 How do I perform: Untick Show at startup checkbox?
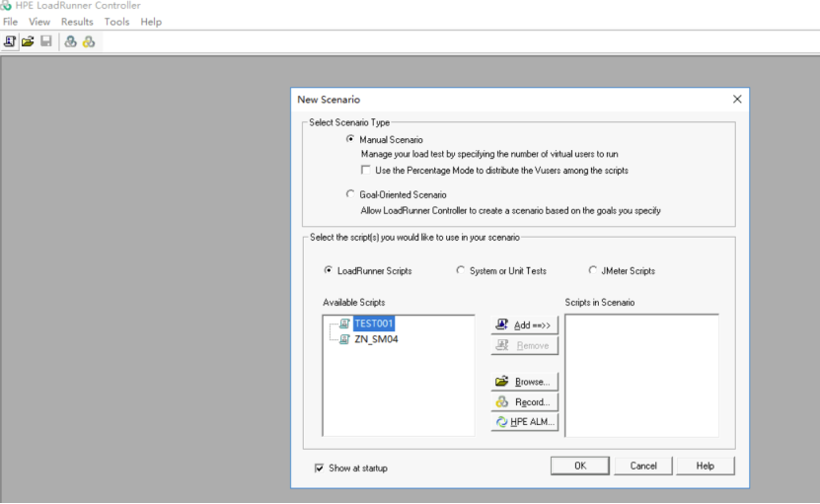319,468
